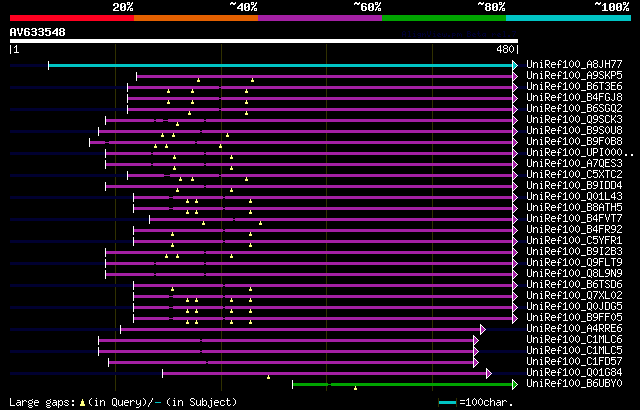Screen dimensions: 640x410
Task: Click the UniRef100_A8JH77 hit label
Action: pos(574,64)
